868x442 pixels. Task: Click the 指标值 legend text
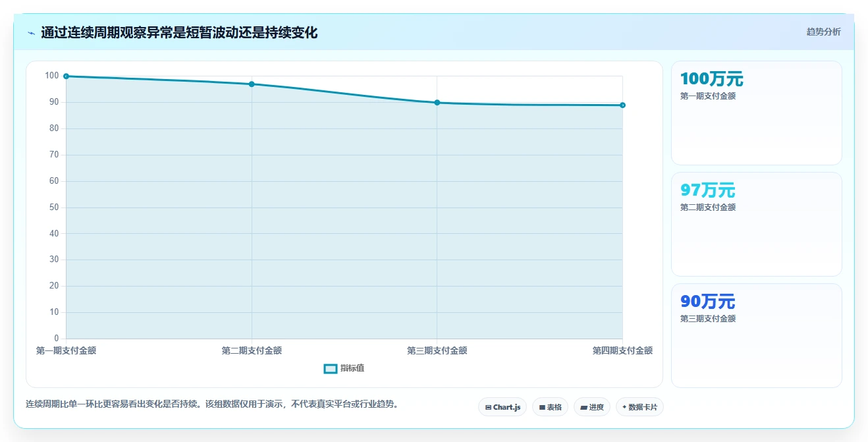[352, 368]
